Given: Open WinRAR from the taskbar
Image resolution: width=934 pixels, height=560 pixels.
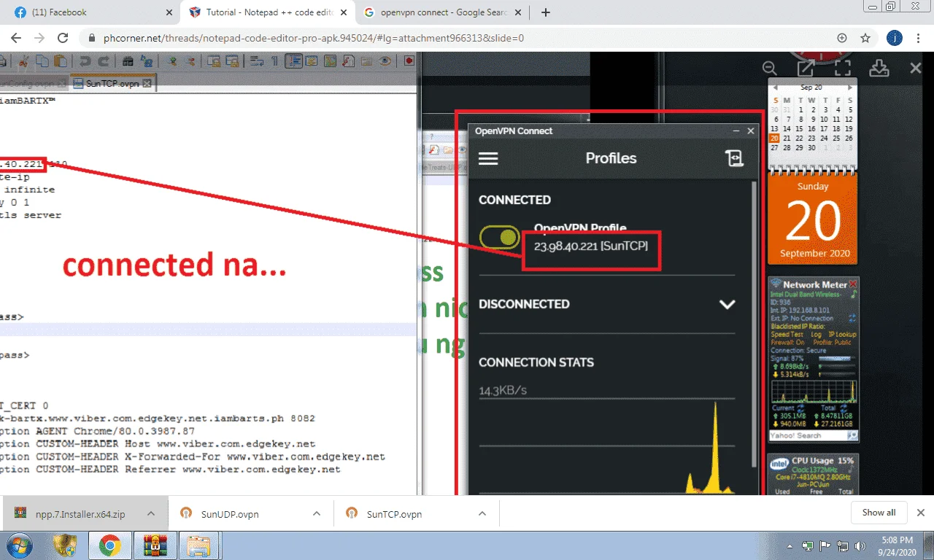Looking at the screenshot, I should (x=154, y=545).
